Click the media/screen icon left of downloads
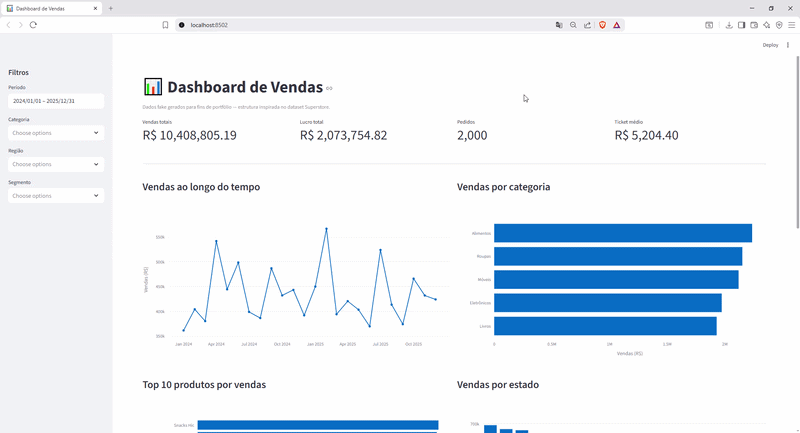The height and width of the screenshot is (433, 800). point(709,25)
